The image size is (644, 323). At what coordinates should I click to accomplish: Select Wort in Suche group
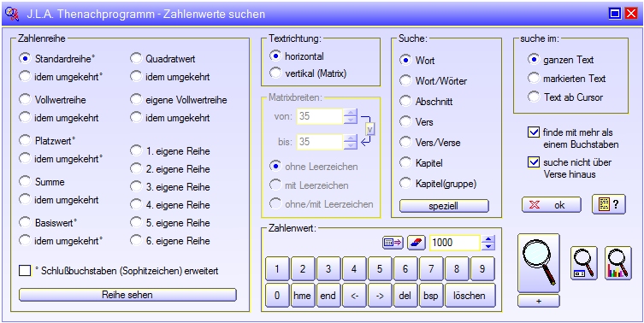pos(405,61)
